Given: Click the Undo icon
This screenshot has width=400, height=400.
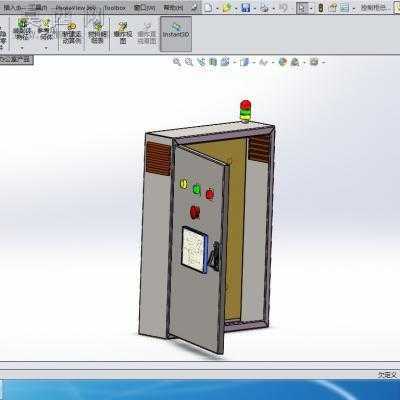Looking at the screenshot, I should 283,8.
